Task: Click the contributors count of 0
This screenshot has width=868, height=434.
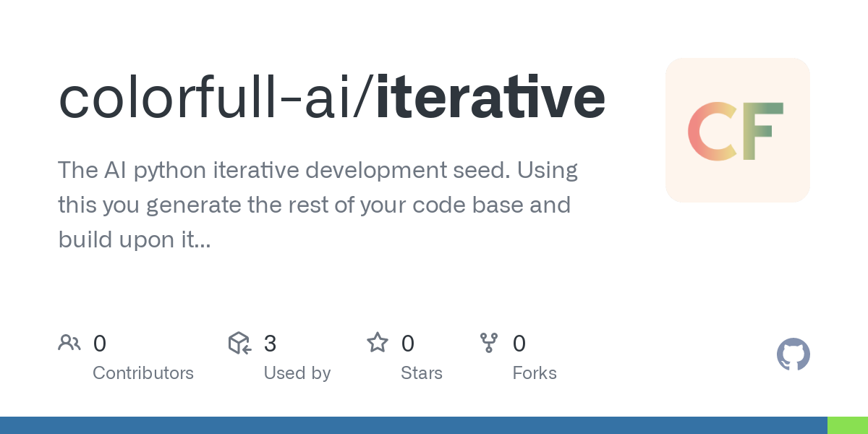Action: click(x=100, y=344)
